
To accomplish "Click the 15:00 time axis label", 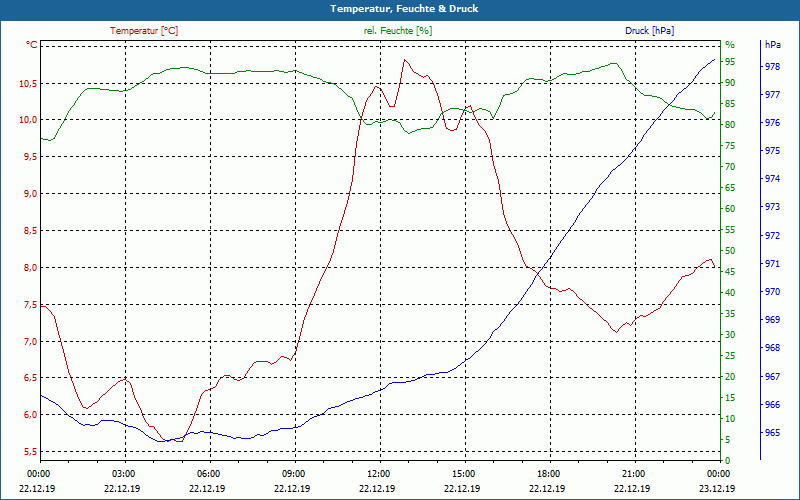I will 463,473.
